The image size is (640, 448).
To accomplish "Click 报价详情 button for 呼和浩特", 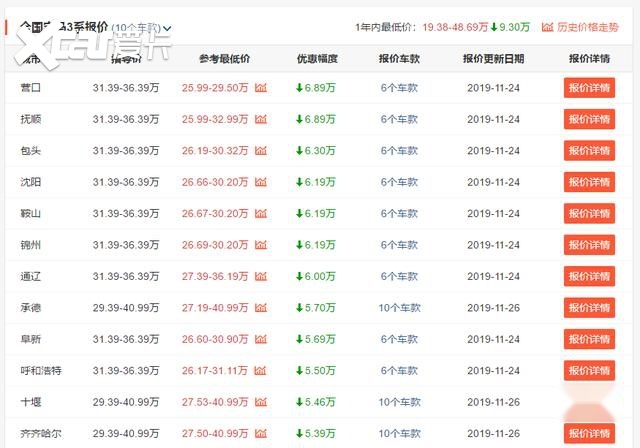I will pyautogui.click(x=589, y=370).
